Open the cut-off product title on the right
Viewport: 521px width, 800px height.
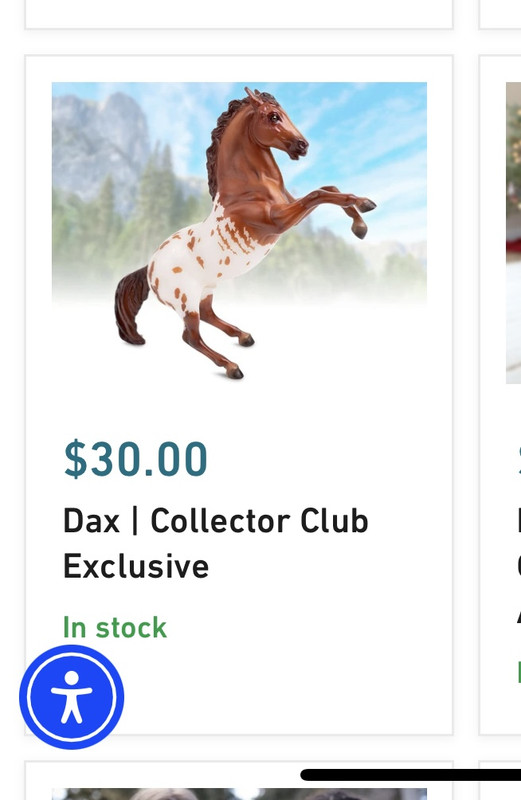point(519,566)
